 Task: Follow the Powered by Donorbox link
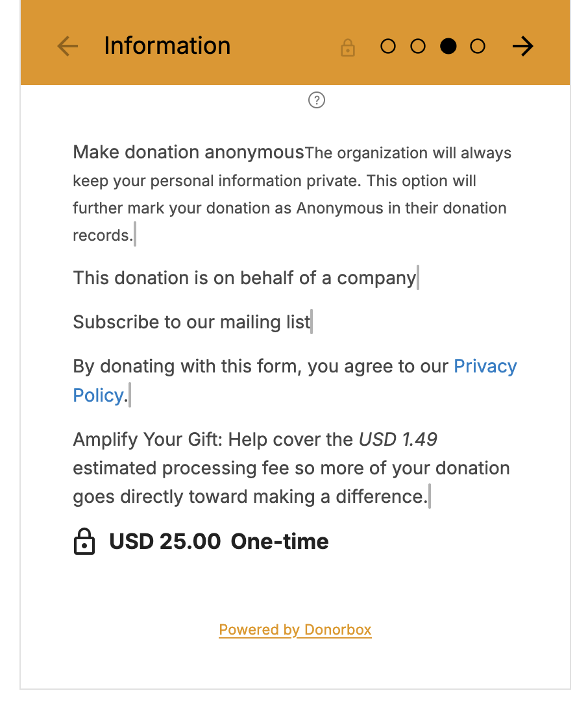pyautogui.click(x=295, y=630)
